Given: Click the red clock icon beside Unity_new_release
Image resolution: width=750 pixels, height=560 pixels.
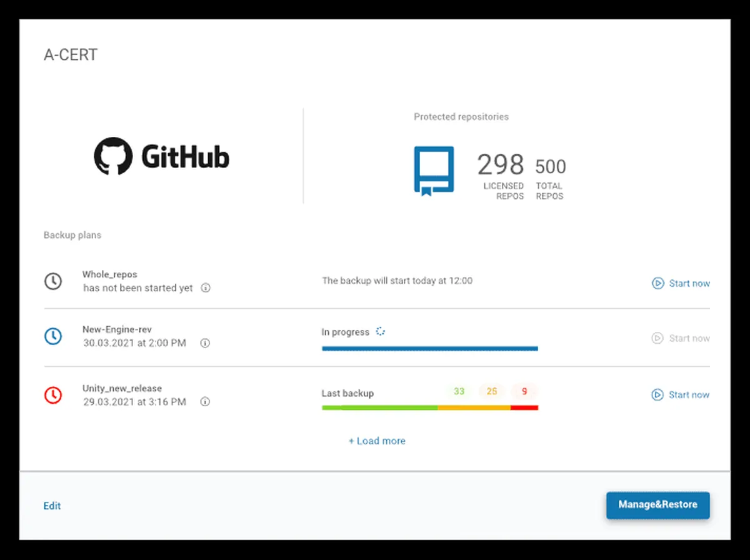Looking at the screenshot, I should pyautogui.click(x=53, y=395).
